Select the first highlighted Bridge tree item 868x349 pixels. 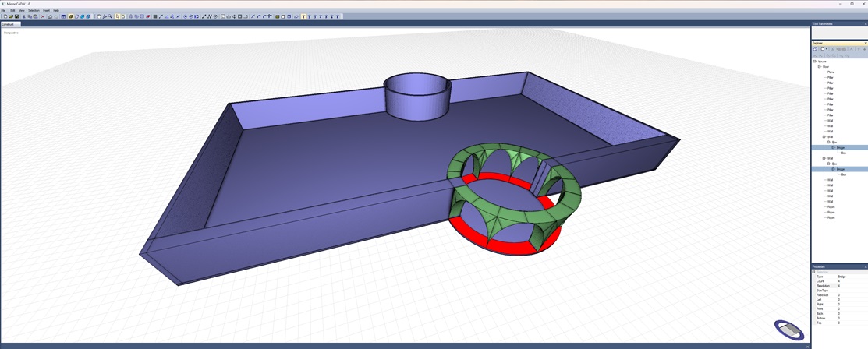(x=841, y=147)
